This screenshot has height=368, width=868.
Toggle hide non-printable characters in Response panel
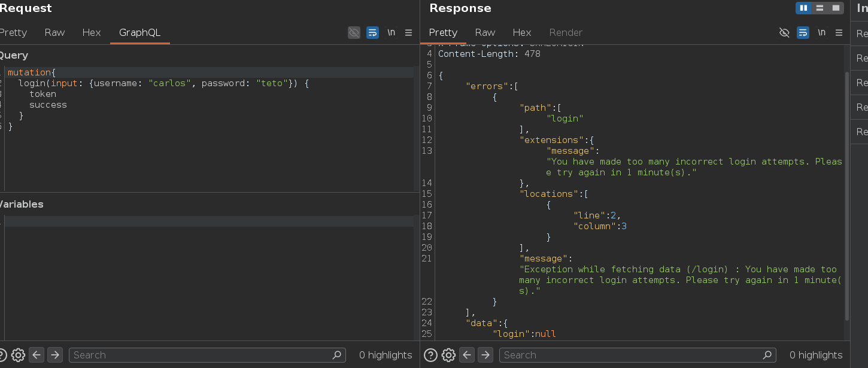pos(785,32)
